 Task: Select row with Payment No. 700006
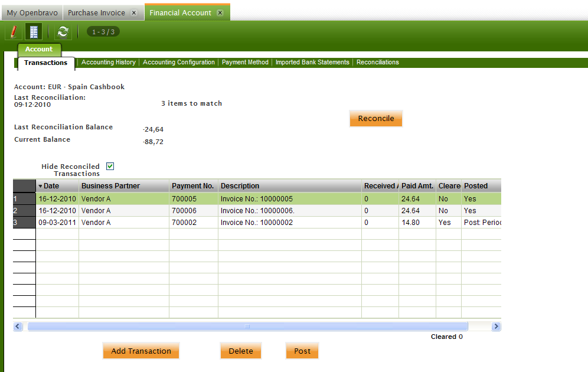pyautogui.click(x=193, y=211)
